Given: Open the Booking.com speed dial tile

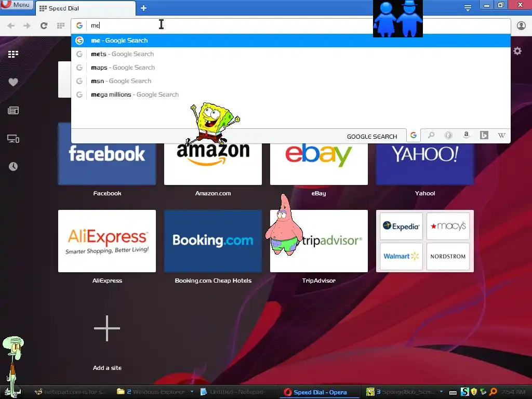Looking at the screenshot, I should click(x=213, y=241).
